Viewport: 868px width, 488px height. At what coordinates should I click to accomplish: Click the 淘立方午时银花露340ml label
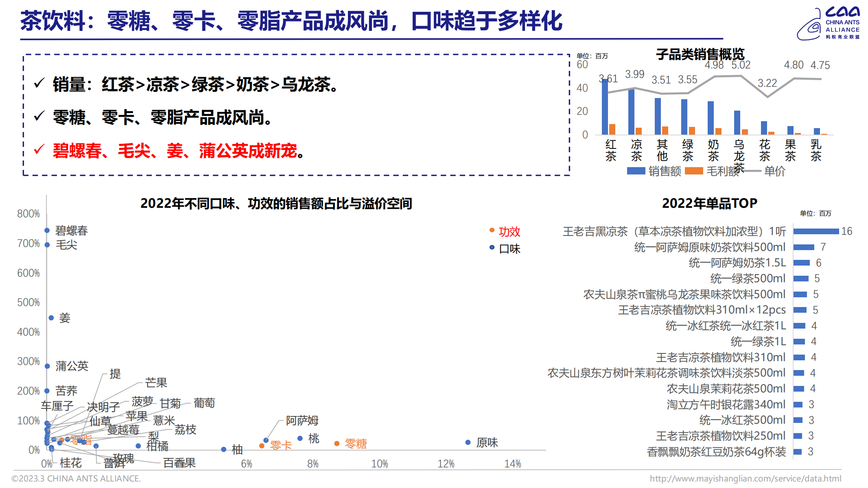click(726, 404)
